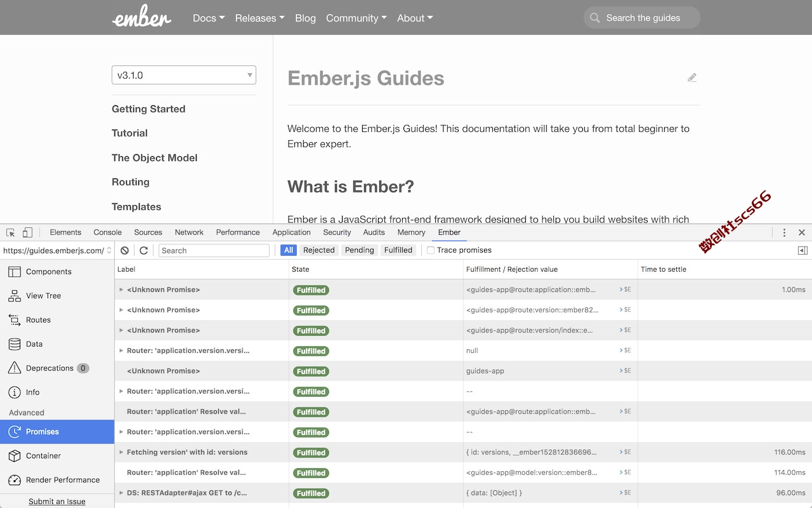The image size is (812, 508).
Task: Open The Object Model guide section
Action: [x=154, y=157]
